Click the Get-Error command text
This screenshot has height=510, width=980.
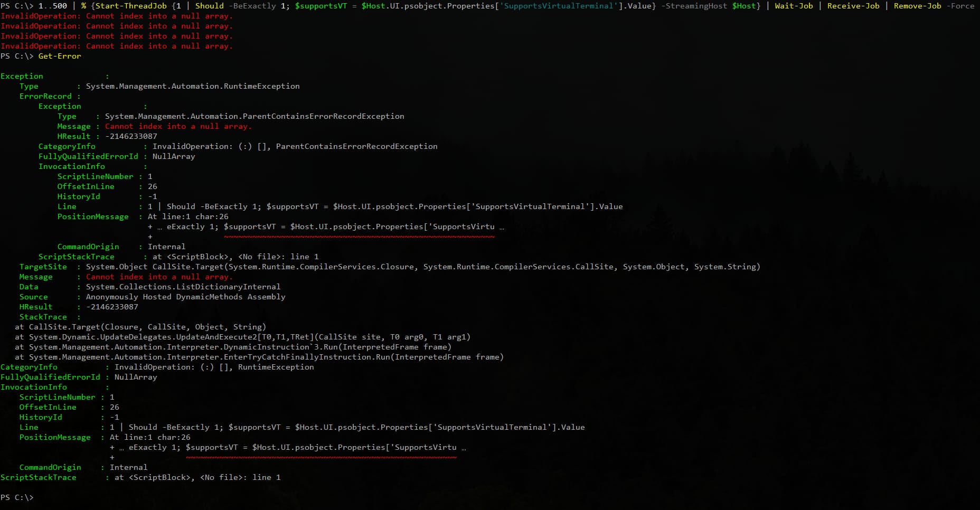tap(60, 55)
